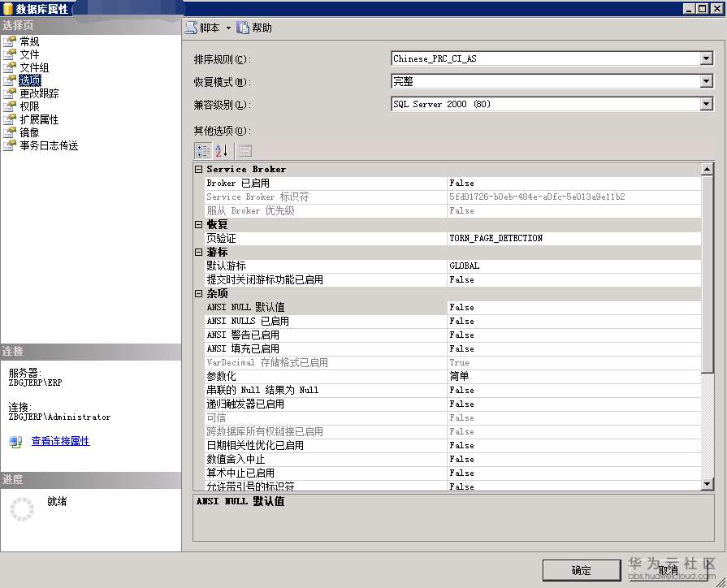Viewport: 727px width, 588px height.
Task: Click the property pages icon in grid toolbar
Action: [x=245, y=151]
